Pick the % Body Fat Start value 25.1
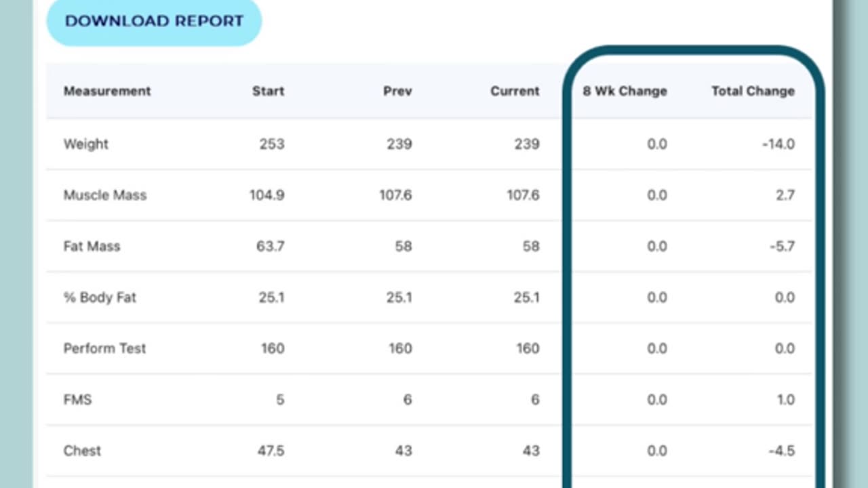Screen dimensions: 868x488 (x=272, y=298)
